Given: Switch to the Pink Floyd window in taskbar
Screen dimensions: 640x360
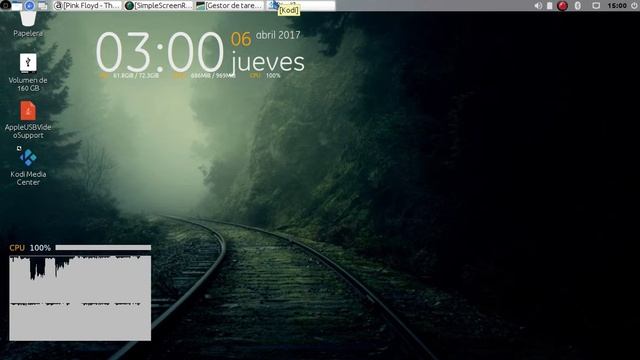Looking at the screenshot, I should tap(87, 5).
